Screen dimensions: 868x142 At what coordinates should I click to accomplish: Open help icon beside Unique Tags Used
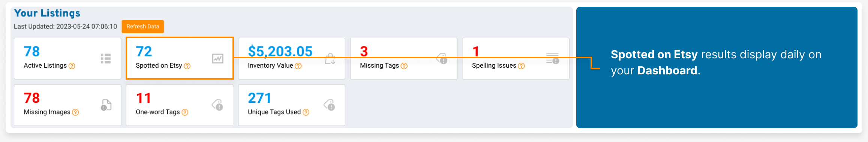[306, 112]
